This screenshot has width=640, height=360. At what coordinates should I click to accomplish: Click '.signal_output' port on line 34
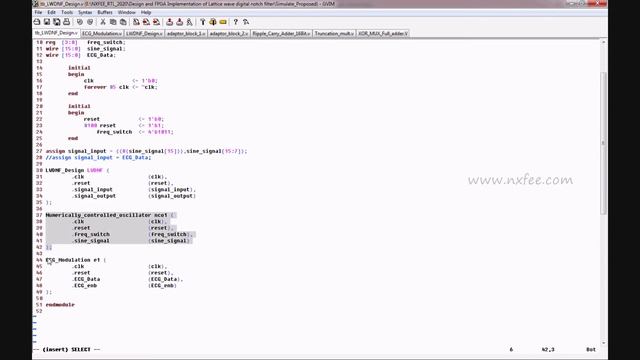tap(94, 196)
